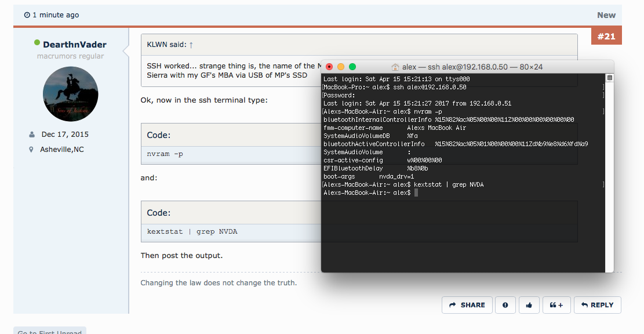Expand quoted KLWN post via up arrow
This screenshot has height=334, width=644.
point(191,45)
